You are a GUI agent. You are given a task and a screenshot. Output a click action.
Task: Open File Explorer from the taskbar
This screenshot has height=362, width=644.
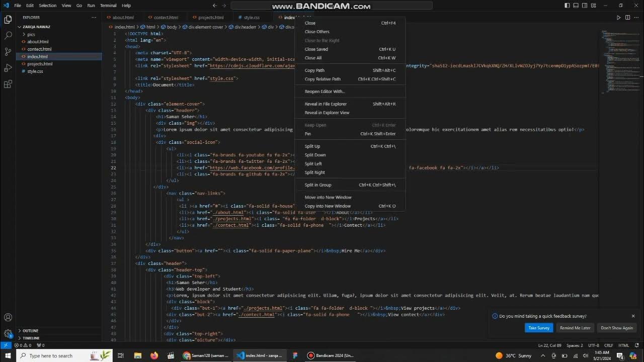137,355
